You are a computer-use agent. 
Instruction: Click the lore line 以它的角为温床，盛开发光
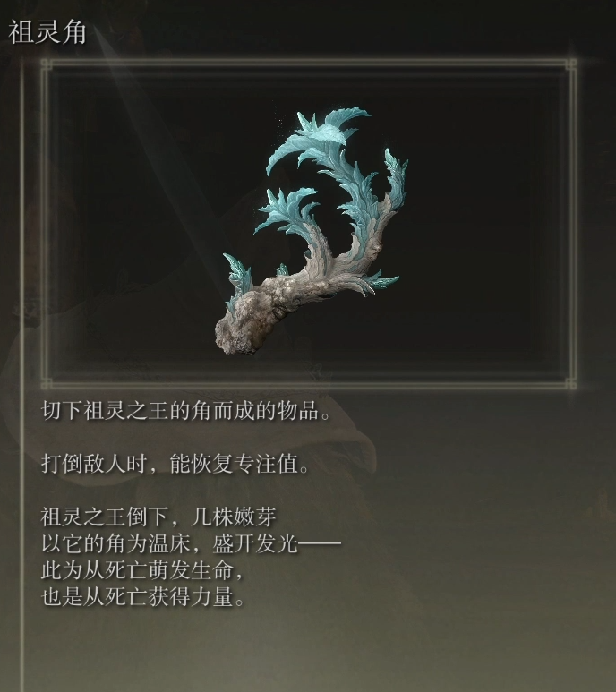[x=191, y=543]
